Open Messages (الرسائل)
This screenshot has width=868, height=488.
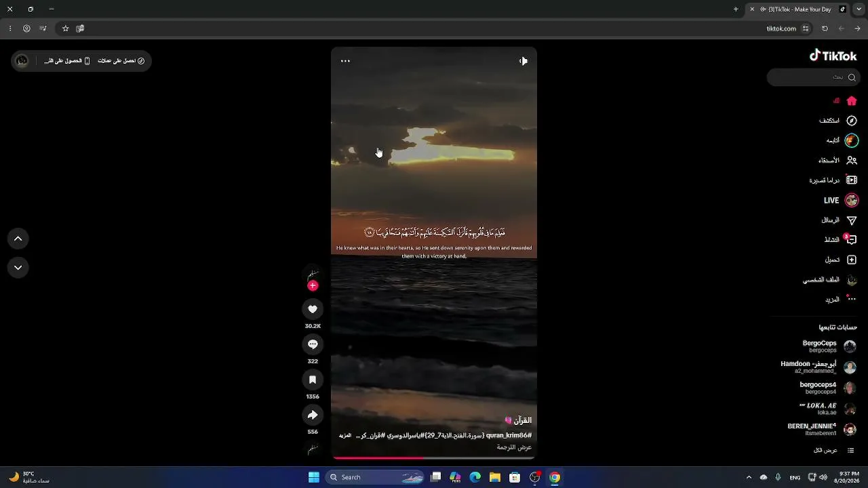click(840, 220)
